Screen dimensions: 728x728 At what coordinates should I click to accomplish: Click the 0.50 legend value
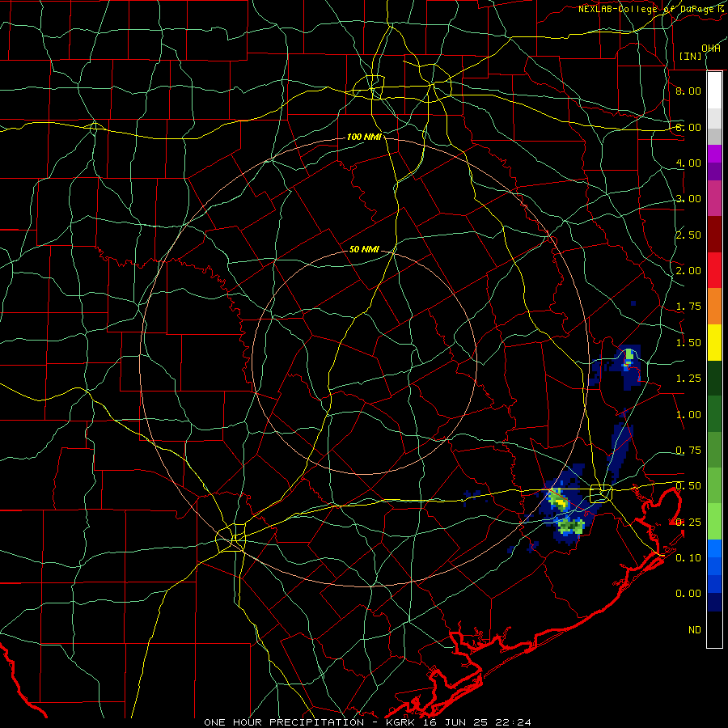[688, 486]
